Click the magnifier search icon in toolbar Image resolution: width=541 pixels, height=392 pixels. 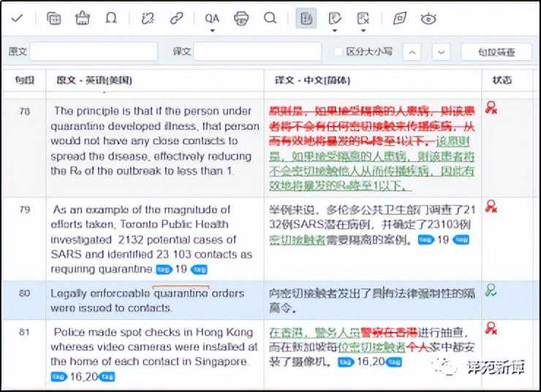pyautogui.click(x=270, y=18)
